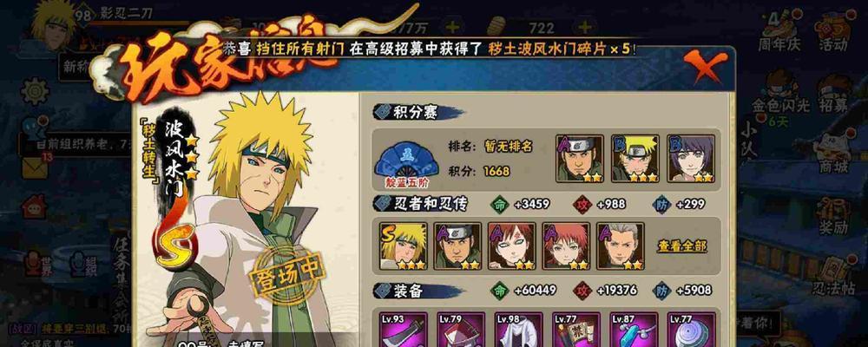Select the 组织 chat channel

83,265
